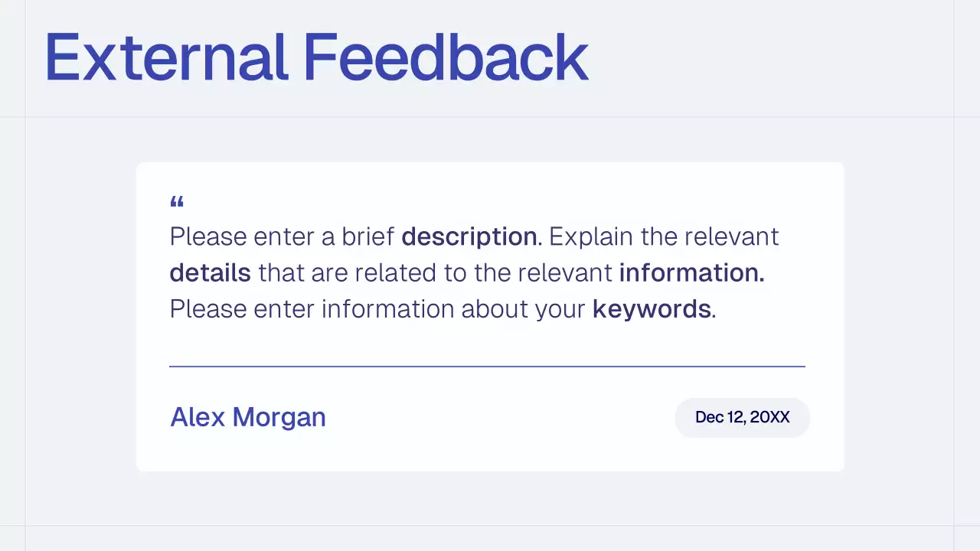
Task: Select the "External Feedback" slide title
Action: [x=316, y=57]
